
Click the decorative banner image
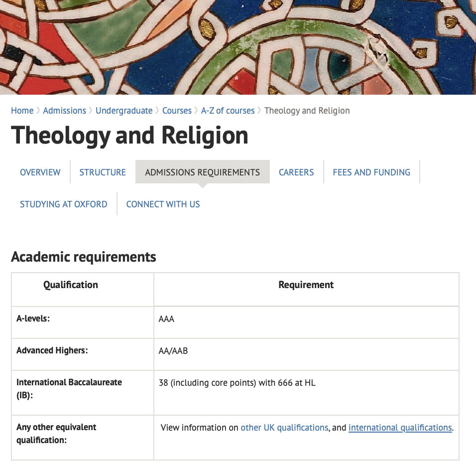pos(238,47)
